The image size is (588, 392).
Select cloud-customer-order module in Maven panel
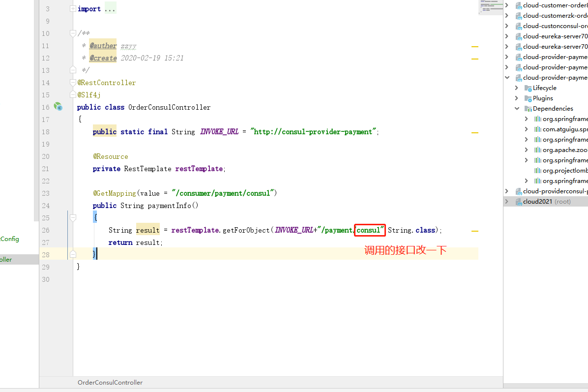[x=546, y=5]
